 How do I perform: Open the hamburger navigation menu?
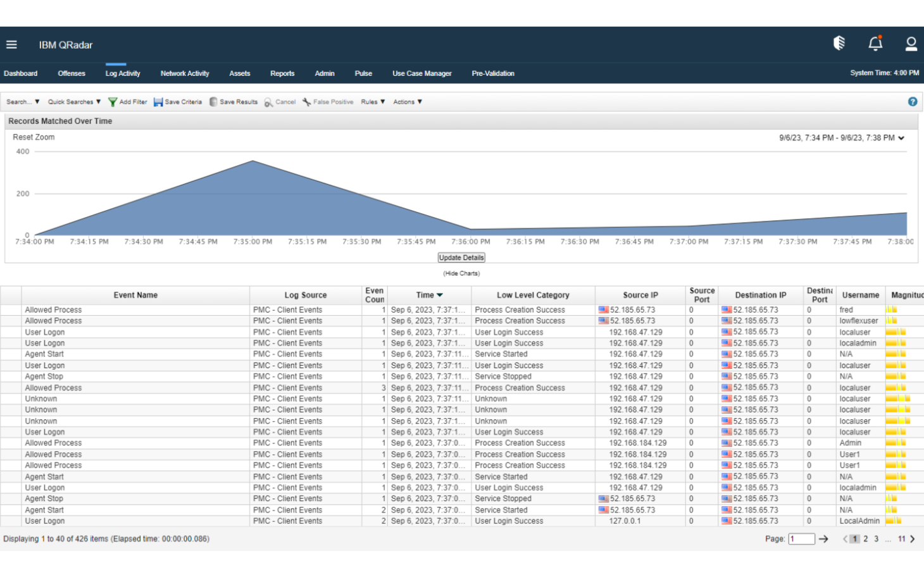pyautogui.click(x=11, y=44)
